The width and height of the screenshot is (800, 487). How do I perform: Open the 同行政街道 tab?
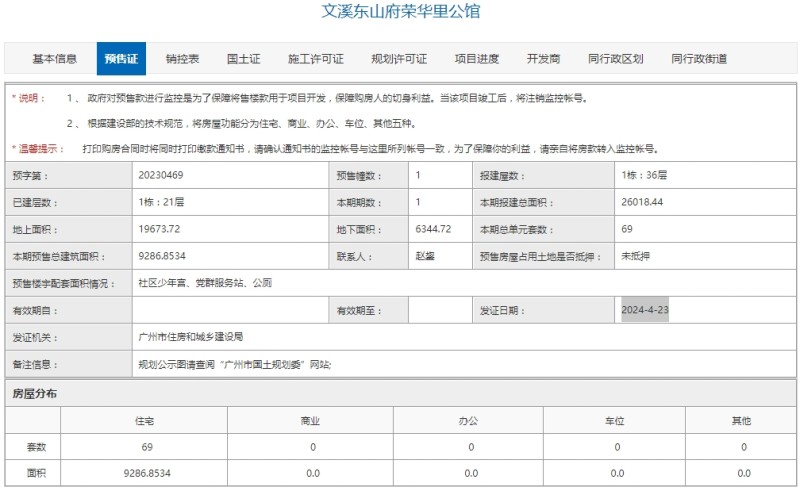699,59
